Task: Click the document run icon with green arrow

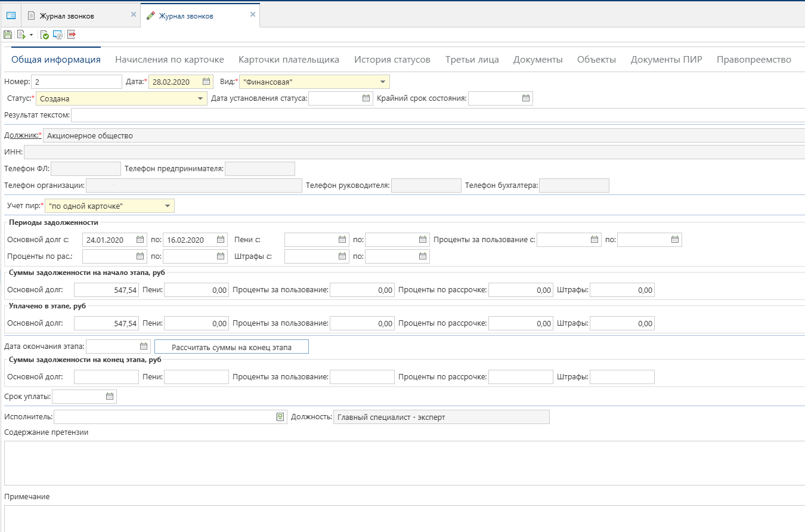Action: (21, 35)
